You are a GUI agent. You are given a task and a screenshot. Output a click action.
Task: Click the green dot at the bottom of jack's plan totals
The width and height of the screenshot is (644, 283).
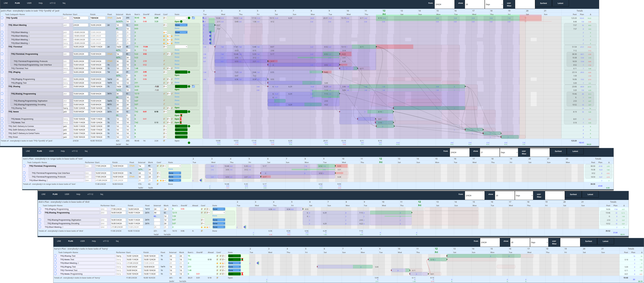[x=189, y=143]
